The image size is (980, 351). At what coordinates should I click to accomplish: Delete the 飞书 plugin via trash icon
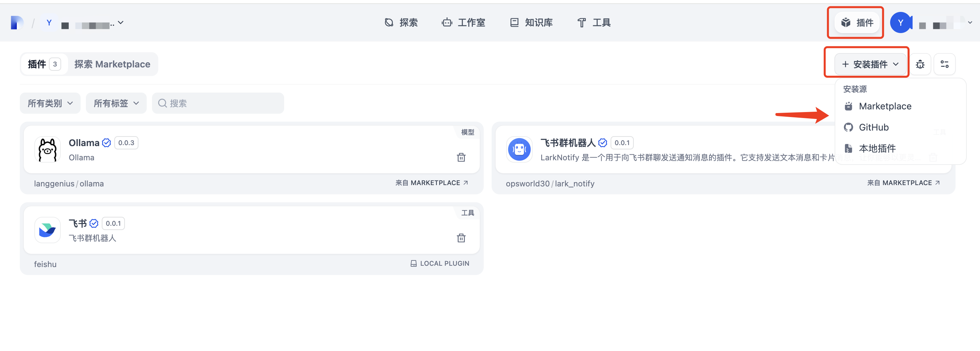tap(461, 238)
